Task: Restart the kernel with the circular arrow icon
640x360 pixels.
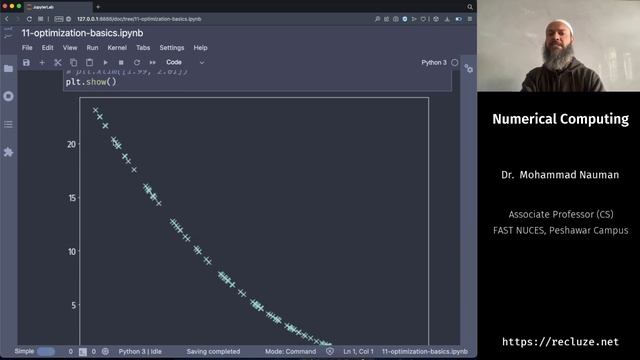Action: point(137,62)
